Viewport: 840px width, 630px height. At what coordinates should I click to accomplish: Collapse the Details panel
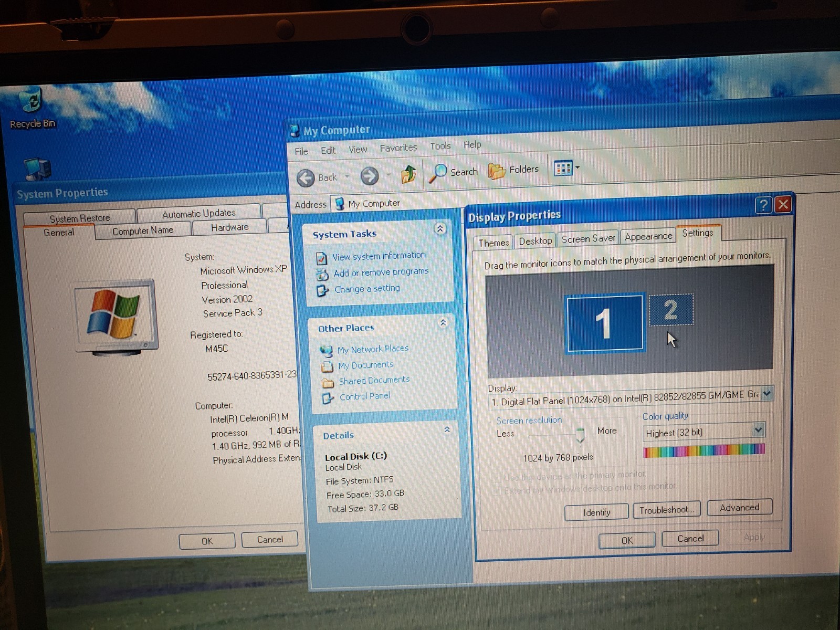pos(447,429)
